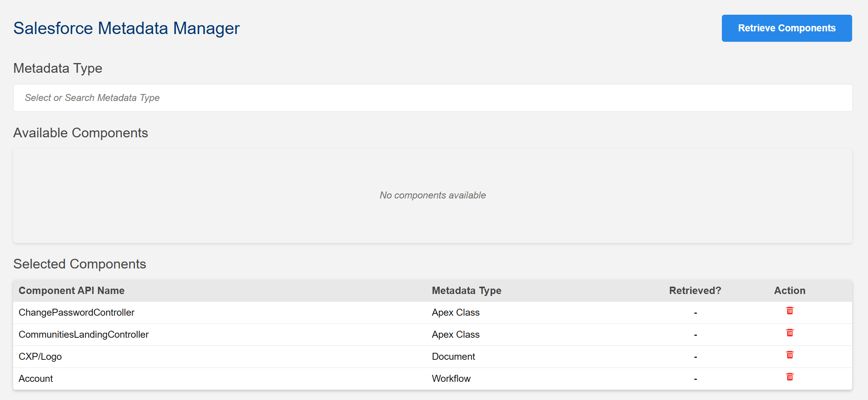Click the Document metadata type cell

454,357
